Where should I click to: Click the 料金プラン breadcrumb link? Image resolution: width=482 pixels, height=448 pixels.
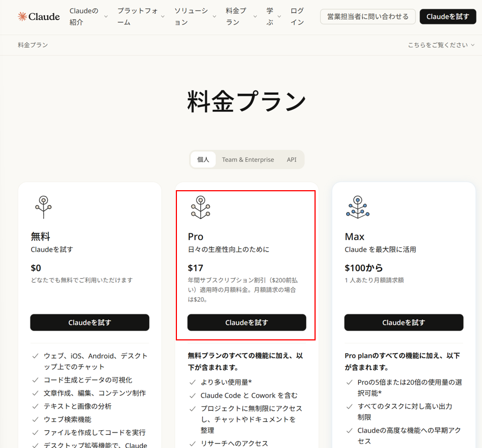click(32, 44)
